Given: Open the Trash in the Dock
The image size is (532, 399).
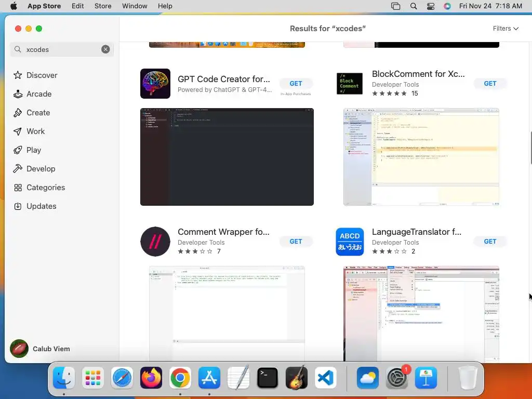Looking at the screenshot, I should 468,378.
